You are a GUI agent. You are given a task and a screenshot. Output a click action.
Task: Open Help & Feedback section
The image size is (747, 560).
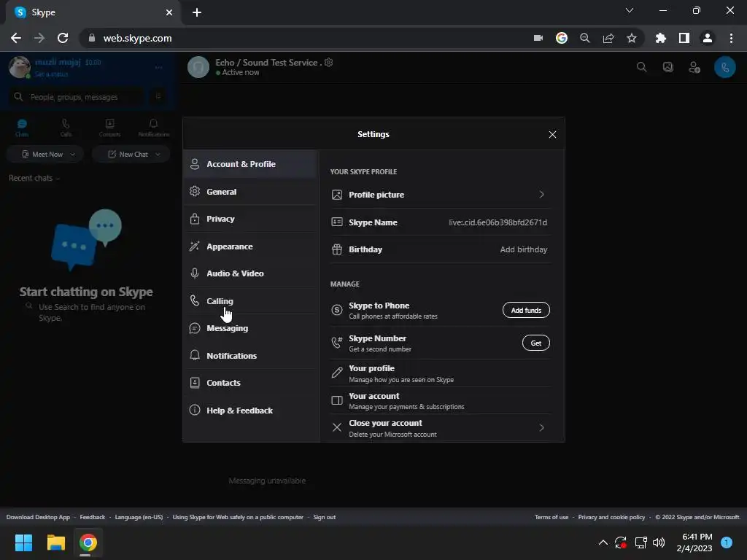pyautogui.click(x=251, y=411)
